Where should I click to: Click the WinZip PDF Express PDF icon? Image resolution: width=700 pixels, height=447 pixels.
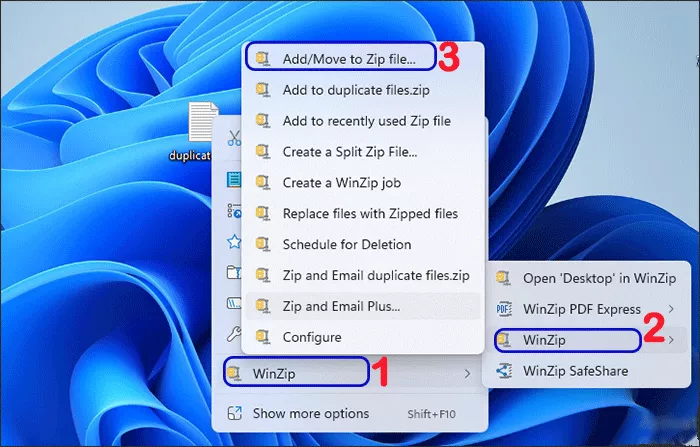pyautogui.click(x=504, y=309)
